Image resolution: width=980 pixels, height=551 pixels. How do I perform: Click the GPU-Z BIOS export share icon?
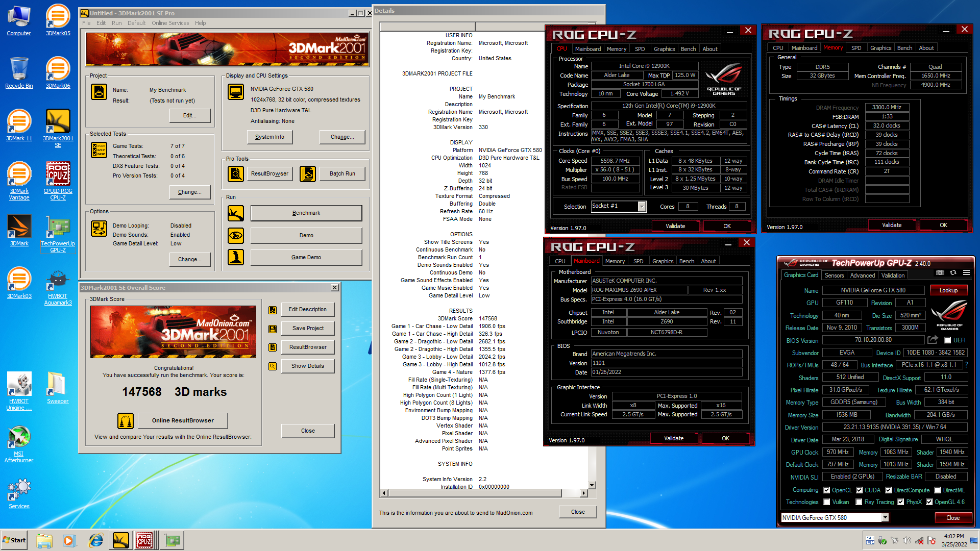tap(933, 340)
